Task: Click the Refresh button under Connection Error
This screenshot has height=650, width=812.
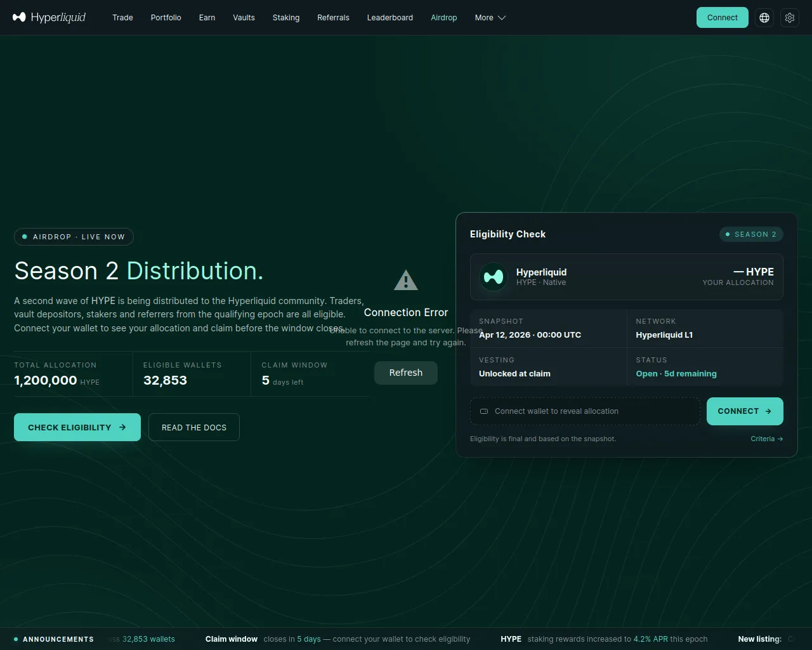Action: pos(406,373)
